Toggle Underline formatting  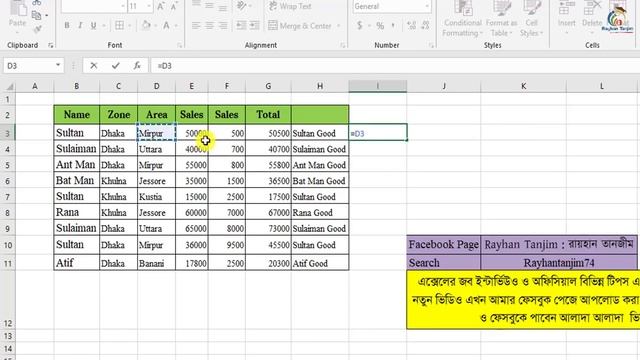[93, 25]
